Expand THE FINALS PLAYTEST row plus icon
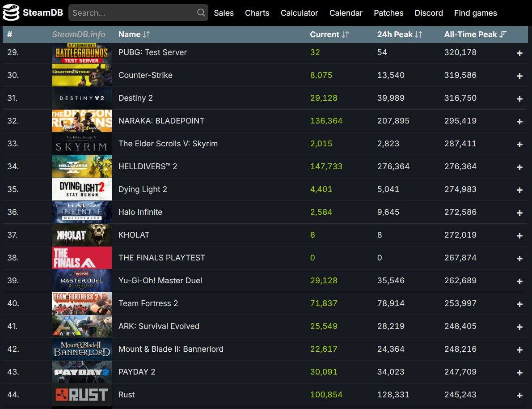The image size is (532, 409). tap(519, 258)
